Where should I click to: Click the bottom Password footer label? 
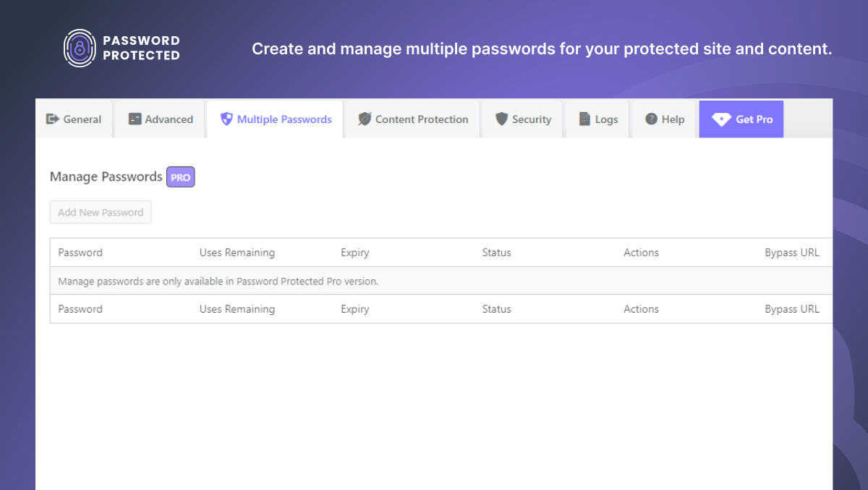[80, 309]
